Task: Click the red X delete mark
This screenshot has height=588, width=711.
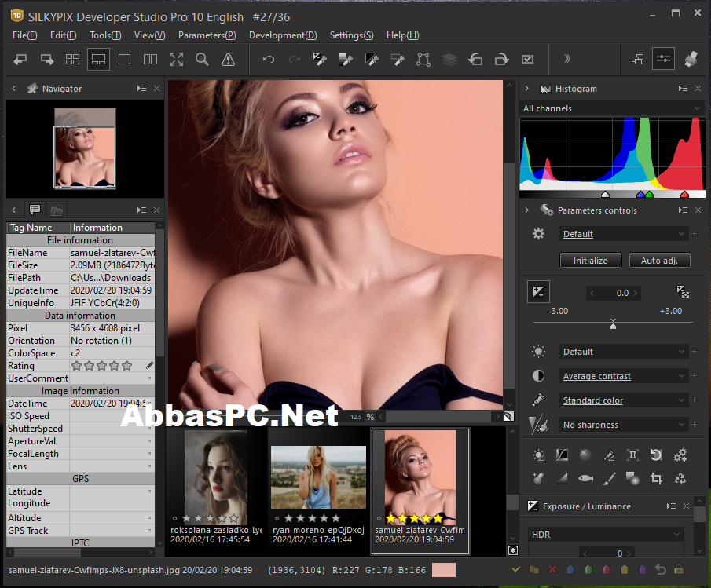Action: [552, 569]
